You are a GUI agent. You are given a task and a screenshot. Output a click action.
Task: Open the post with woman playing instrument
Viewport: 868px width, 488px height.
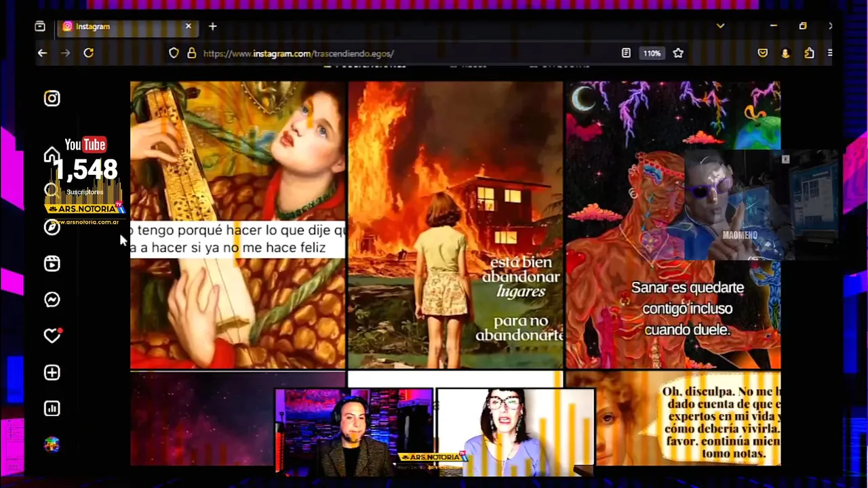point(237,225)
